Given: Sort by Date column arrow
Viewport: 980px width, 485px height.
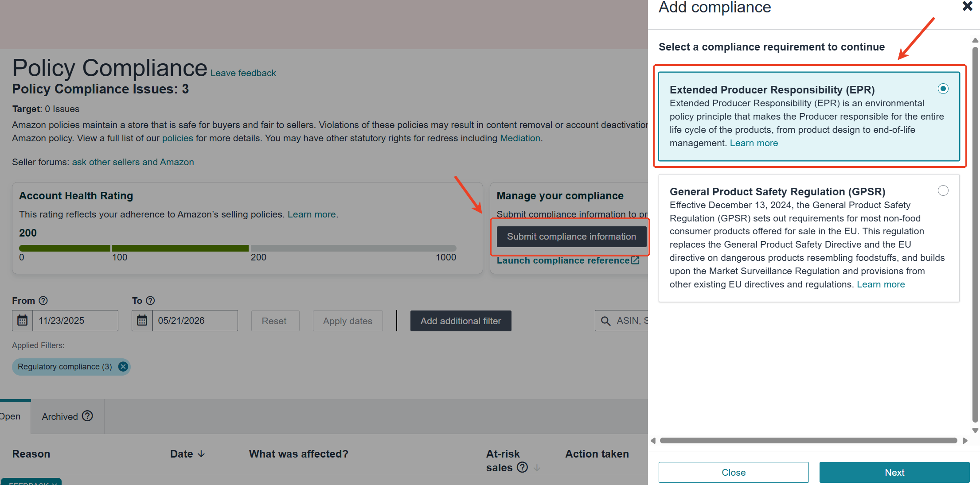Looking at the screenshot, I should [201, 454].
